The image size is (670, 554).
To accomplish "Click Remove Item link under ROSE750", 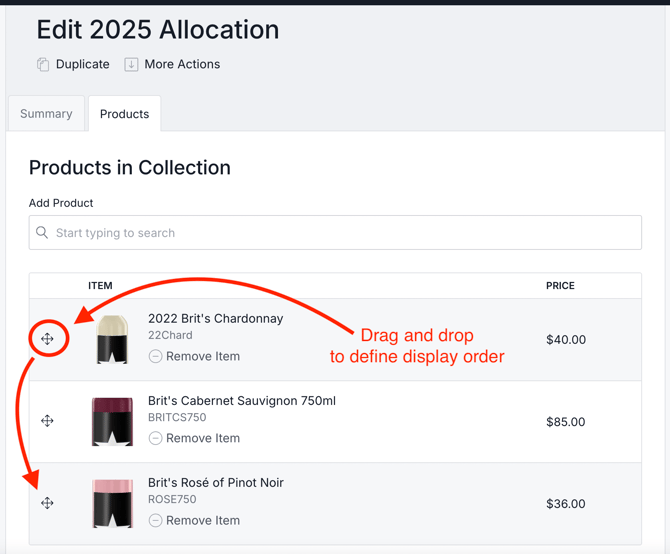I will (x=203, y=520).
